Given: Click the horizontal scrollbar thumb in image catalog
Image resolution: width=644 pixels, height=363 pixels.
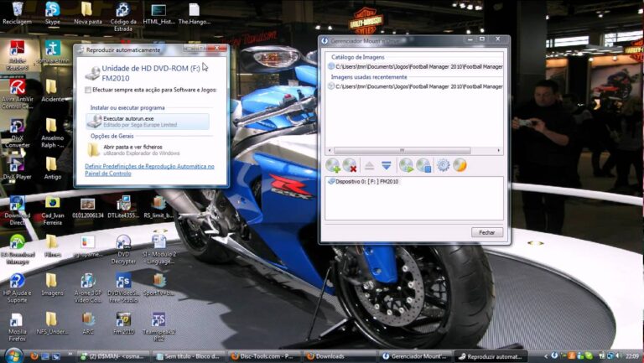Looking at the screenshot, I should point(402,150).
